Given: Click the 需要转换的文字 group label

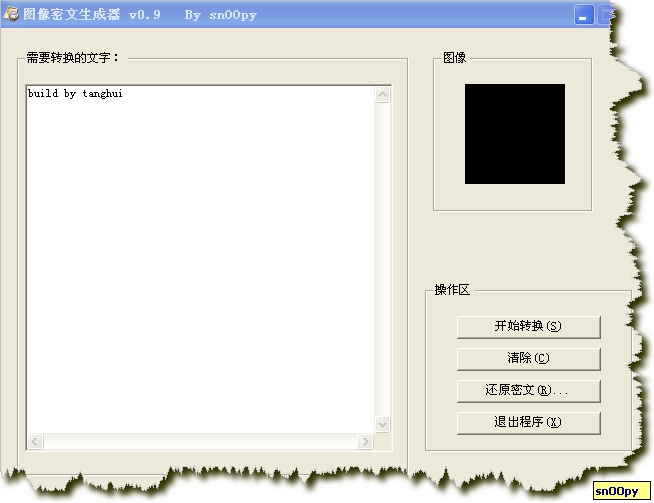Looking at the screenshot, I should pos(73,58).
